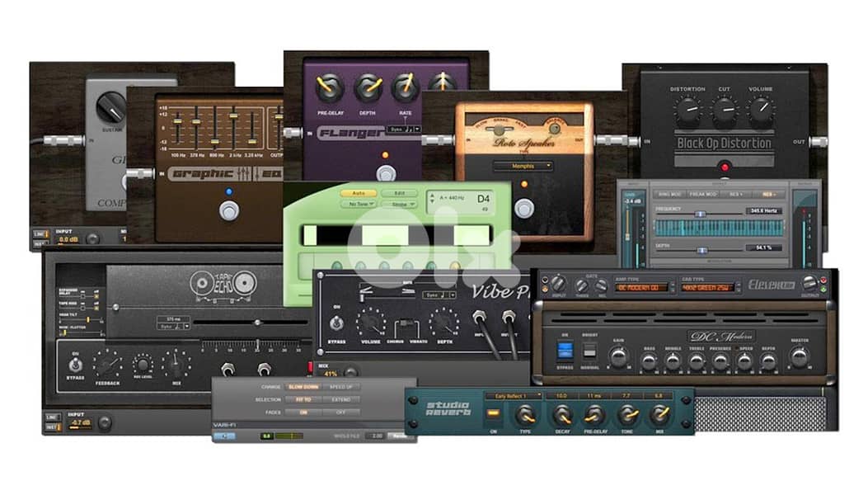The image size is (868, 495).
Task: Click the Roto Speaker Balance knob
Action: (554, 130)
